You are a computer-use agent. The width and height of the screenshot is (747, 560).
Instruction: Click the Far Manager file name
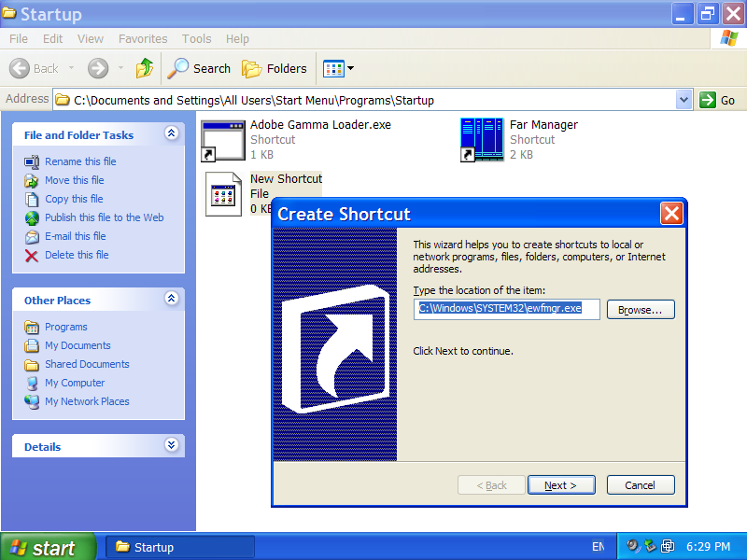click(x=543, y=125)
